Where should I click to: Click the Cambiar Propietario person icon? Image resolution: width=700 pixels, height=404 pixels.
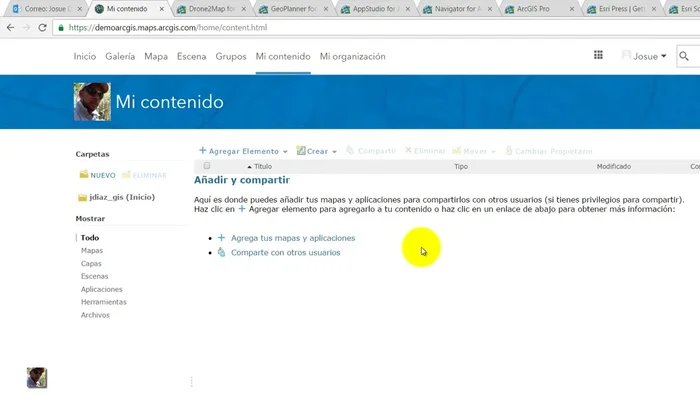coord(508,150)
